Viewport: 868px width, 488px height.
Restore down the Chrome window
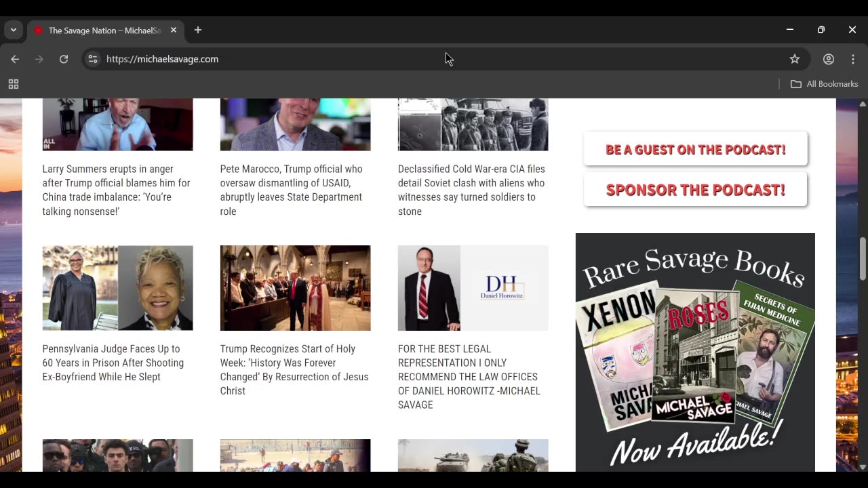(821, 30)
